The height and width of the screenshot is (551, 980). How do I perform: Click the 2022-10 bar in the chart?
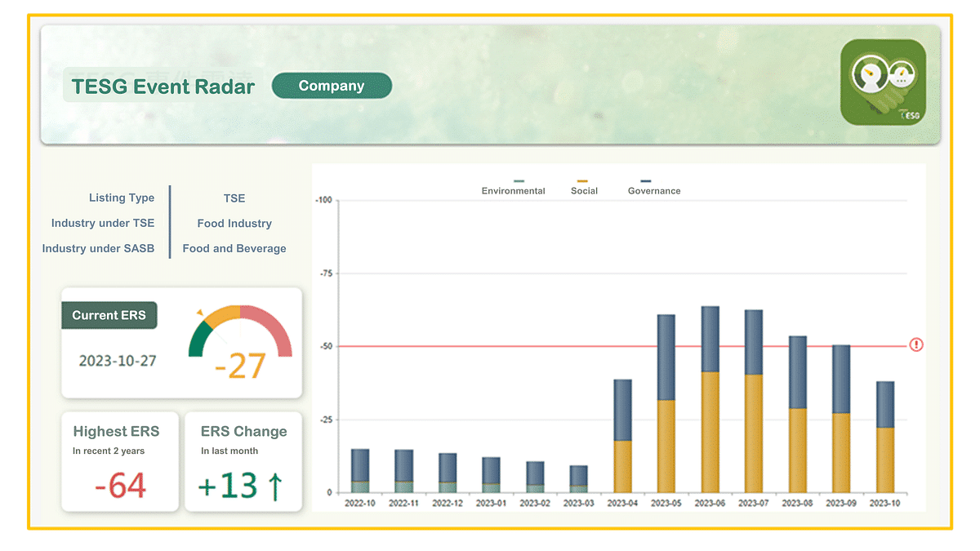point(360,469)
